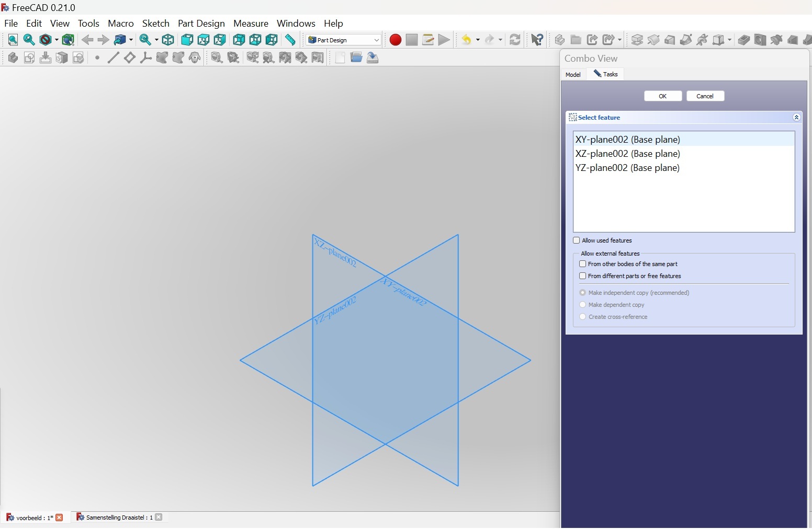Click the Hole feature icon
Image resolution: width=812 pixels, height=529 pixels.
[x=760, y=40]
